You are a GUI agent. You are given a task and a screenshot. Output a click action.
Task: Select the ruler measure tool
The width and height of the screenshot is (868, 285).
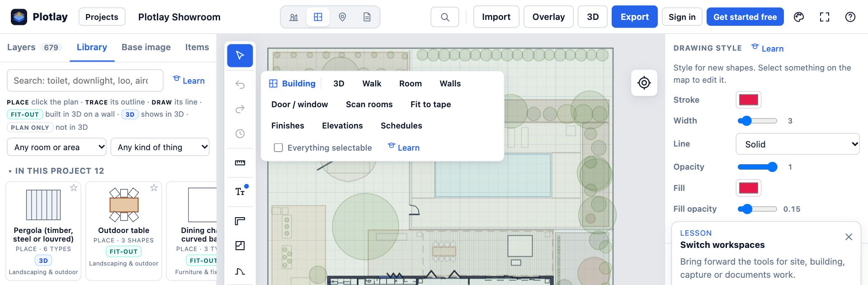tap(240, 163)
